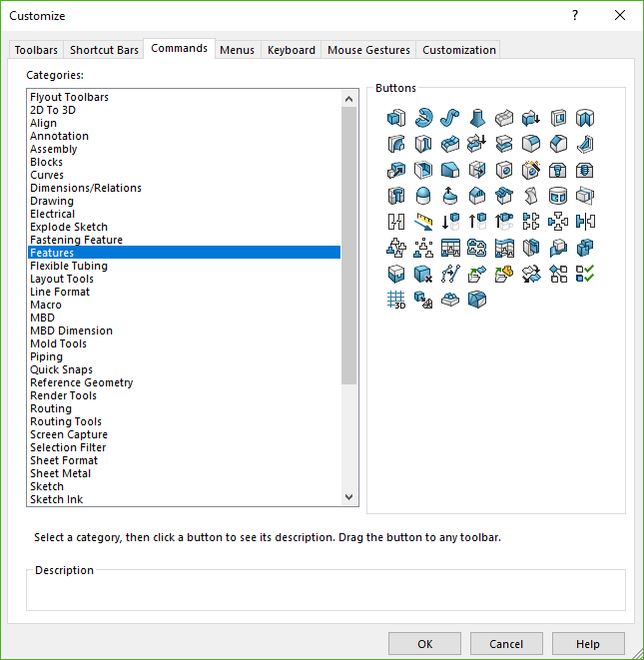This screenshot has width=644, height=660.
Task: Select the Lofted Boss/Base icon
Action: pos(477,118)
